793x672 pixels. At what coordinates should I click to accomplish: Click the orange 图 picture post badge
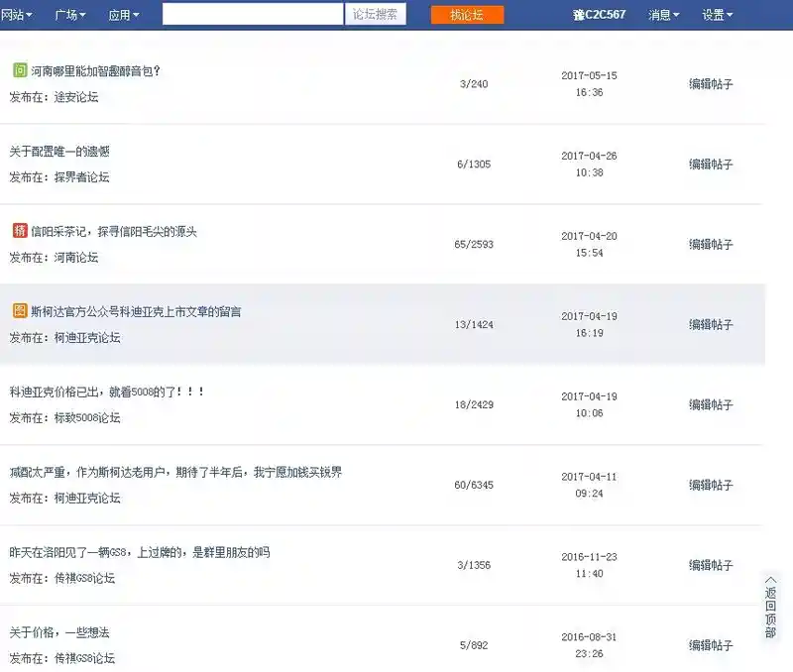[x=20, y=311]
